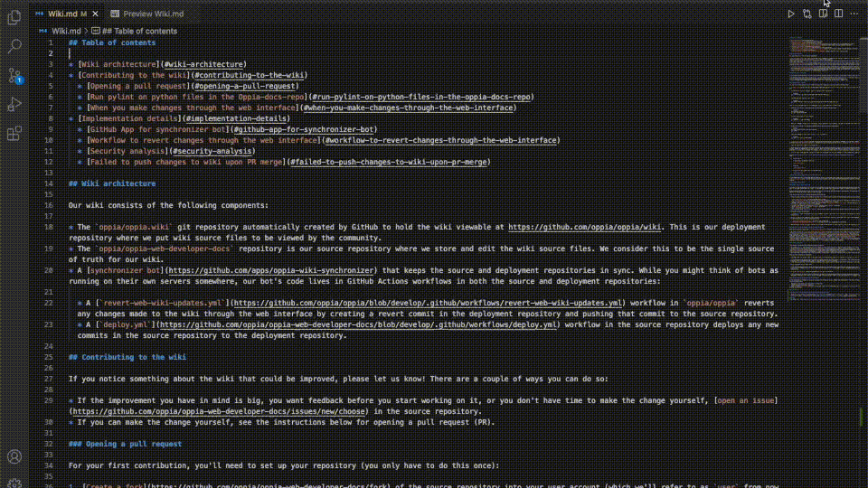
Task: Click #when-you-make-changes-through-the-web-interface link
Action: [x=408, y=108]
